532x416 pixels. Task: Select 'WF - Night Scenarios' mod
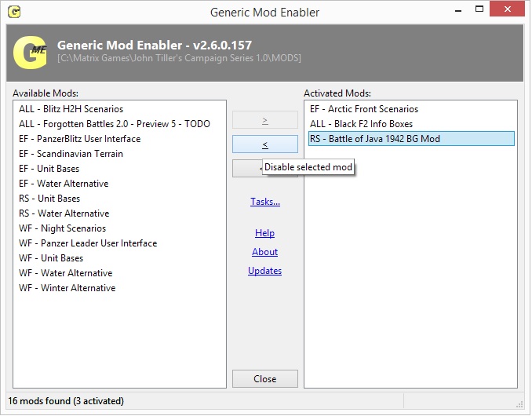point(63,228)
